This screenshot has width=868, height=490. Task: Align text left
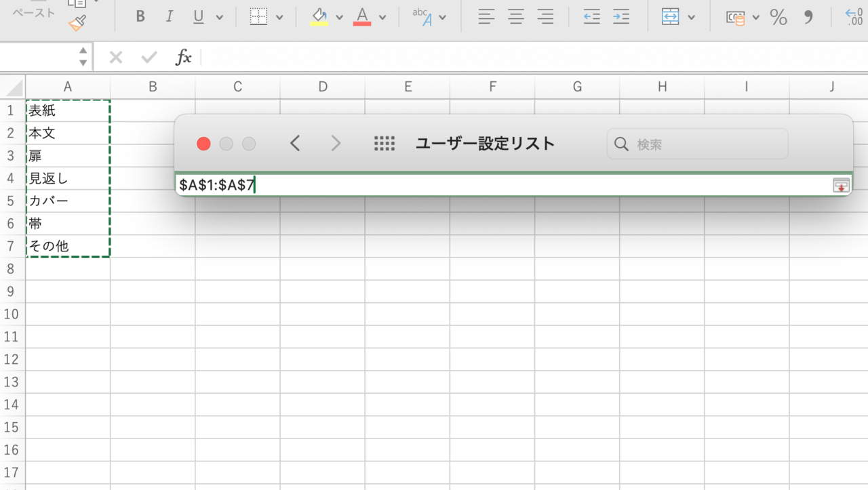pyautogui.click(x=486, y=17)
